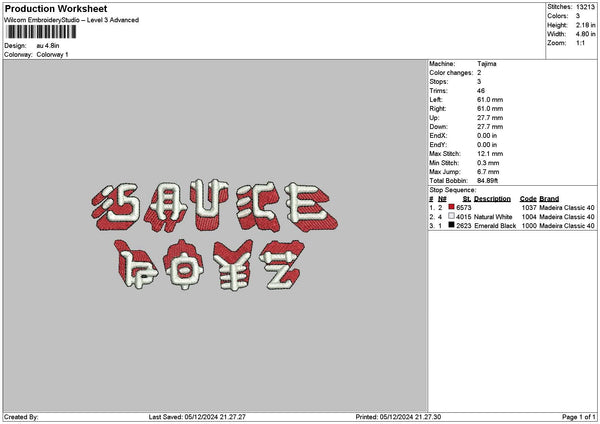Click the Max Stitch value 12.1 mm
600x424 pixels.
(490, 154)
